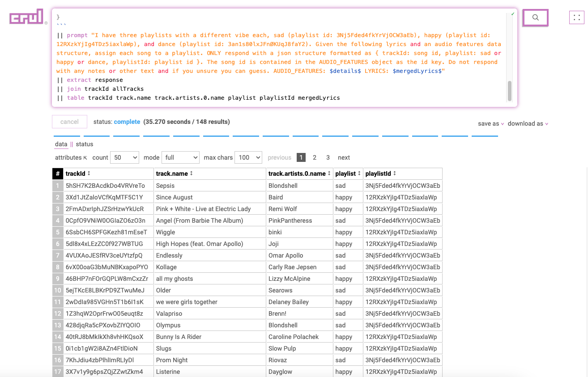Select track name cell Listerine
The height and width of the screenshot is (377, 588).
(210, 372)
